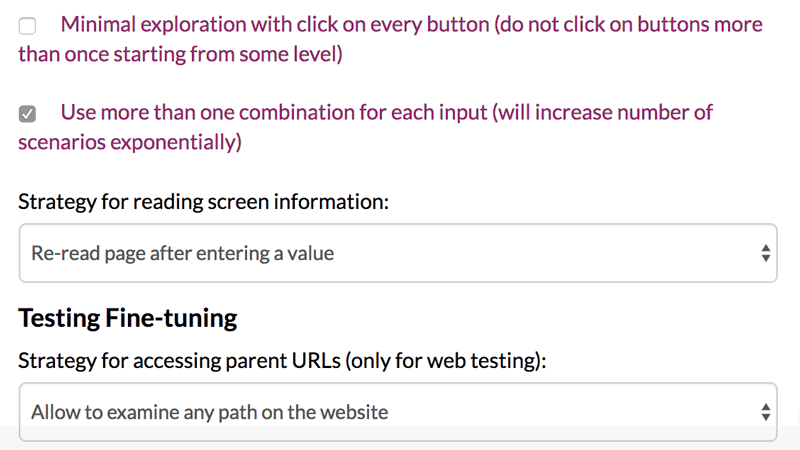Click the "(do not click on buttons more" note
The height and width of the screenshot is (450, 800).
pyautogui.click(x=627, y=24)
